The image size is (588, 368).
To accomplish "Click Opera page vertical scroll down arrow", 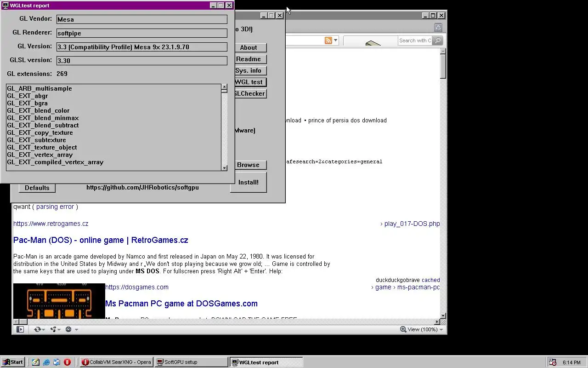I will [x=443, y=316].
